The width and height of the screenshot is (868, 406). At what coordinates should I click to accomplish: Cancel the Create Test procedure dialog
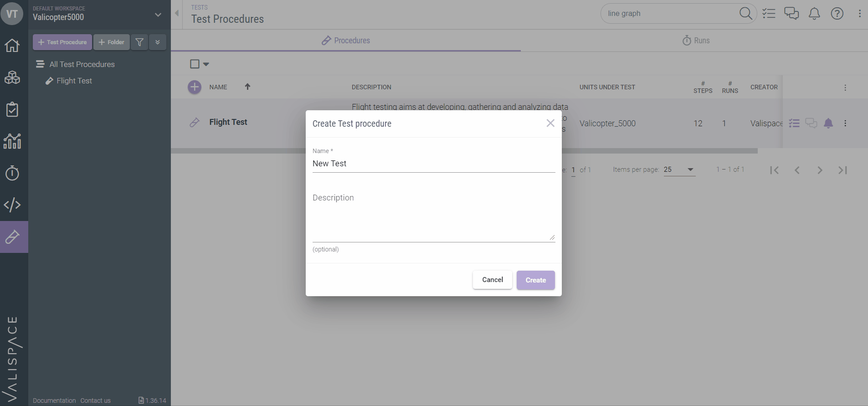(492, 280)
